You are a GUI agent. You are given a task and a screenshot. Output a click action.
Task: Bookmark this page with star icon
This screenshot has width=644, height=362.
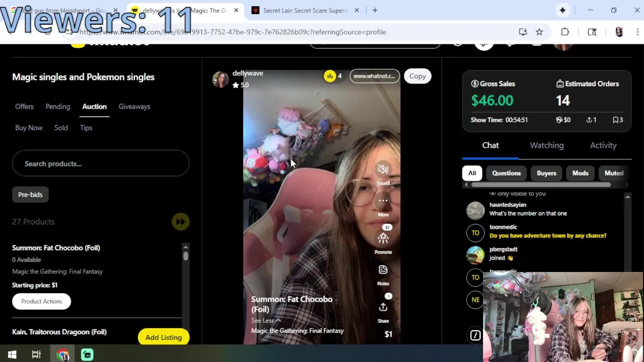point(539,32)
